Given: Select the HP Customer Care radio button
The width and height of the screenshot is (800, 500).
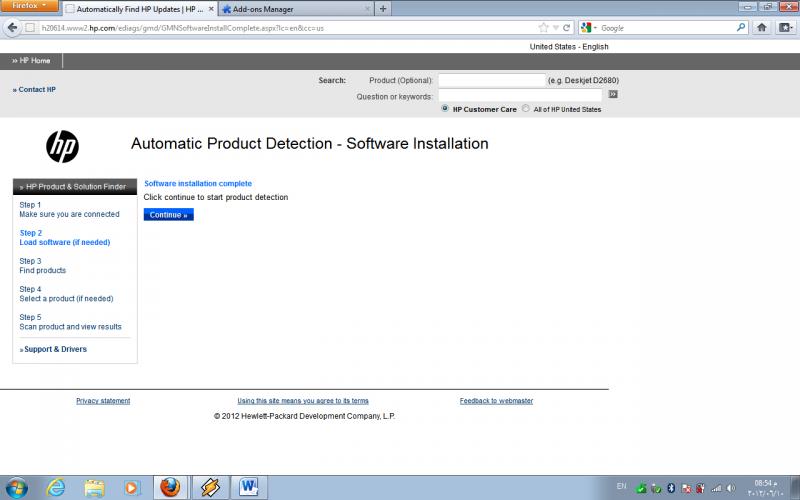Looking at the screenshot, I should [x=445, y=109].
